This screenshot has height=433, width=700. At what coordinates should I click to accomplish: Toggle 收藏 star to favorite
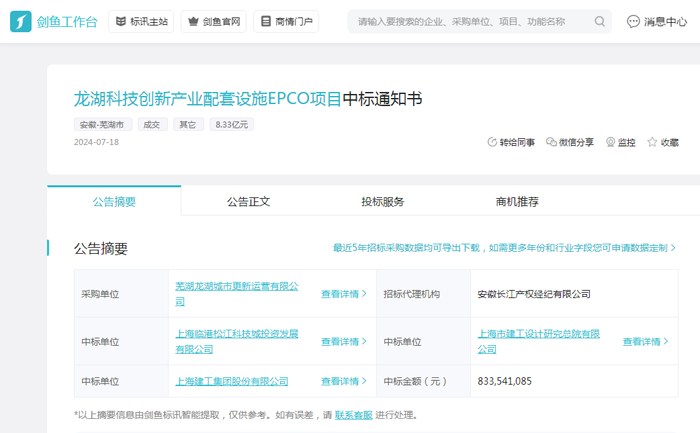click(x=652, y=142)
